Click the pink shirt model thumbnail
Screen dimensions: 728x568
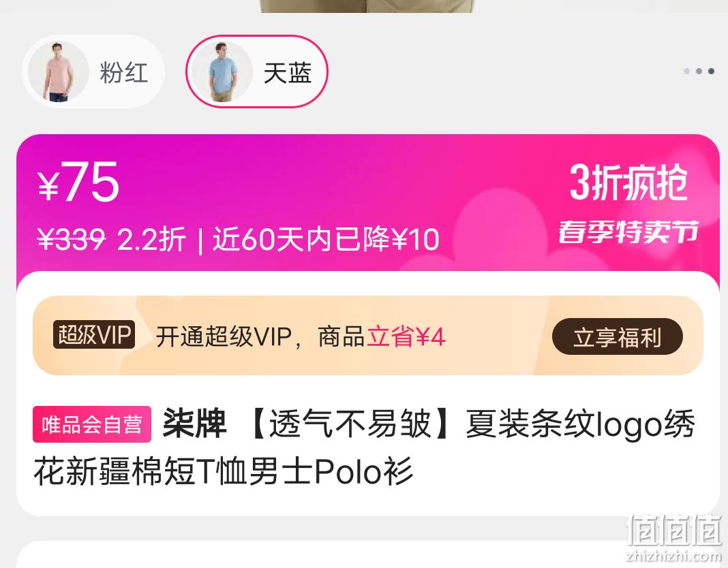(x=58, y=72)
